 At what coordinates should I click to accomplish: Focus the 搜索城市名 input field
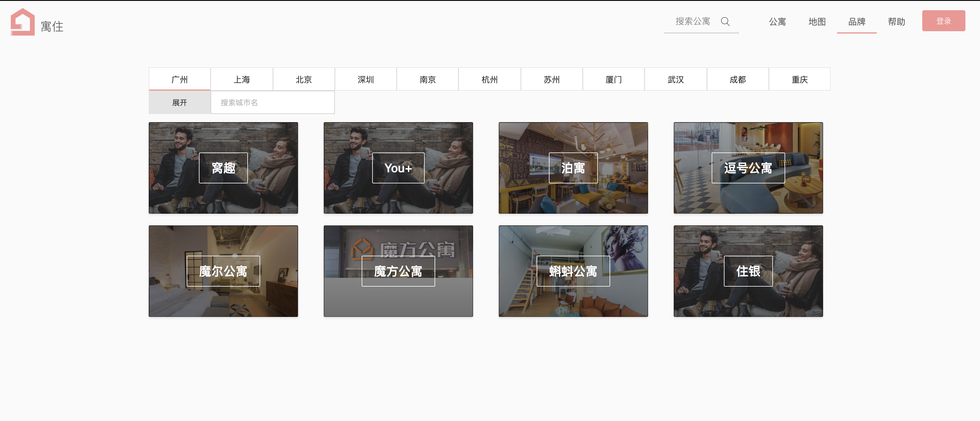tap(272, 103)
